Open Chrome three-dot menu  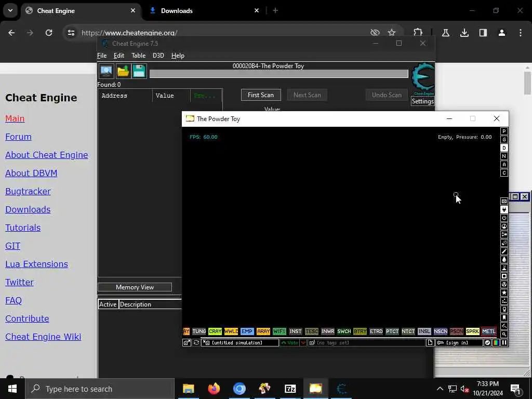tap(521, 33)
